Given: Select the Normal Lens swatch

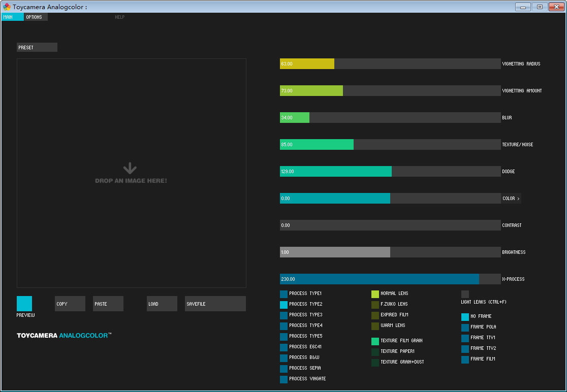Looking at the screenshot, I should [375, 294].
